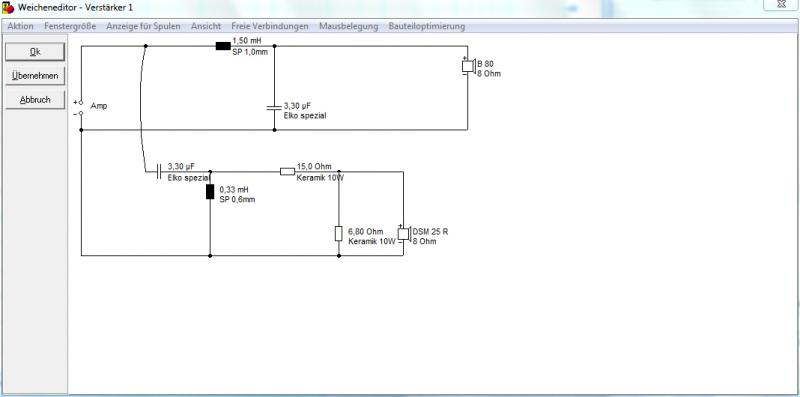Click the Abbruch button
Image resolution: width=800 pixels, height=397 pixels.
(x=35, y=100)
